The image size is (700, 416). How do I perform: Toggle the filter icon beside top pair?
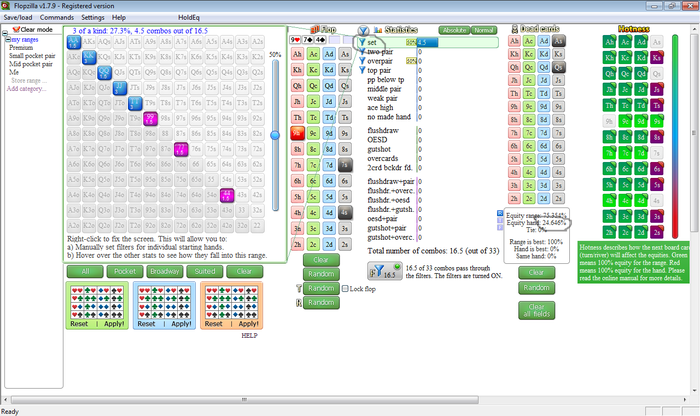[362, 70]
